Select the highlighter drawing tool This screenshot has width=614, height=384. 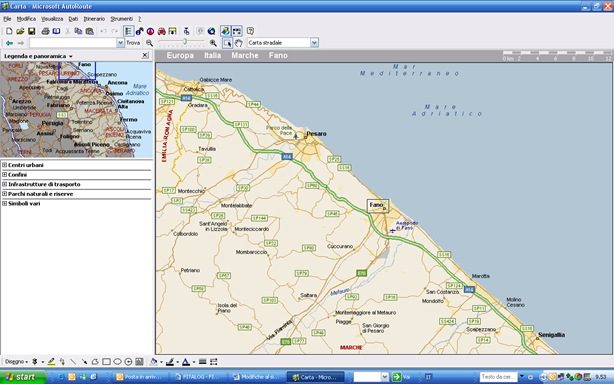(51, 362)
